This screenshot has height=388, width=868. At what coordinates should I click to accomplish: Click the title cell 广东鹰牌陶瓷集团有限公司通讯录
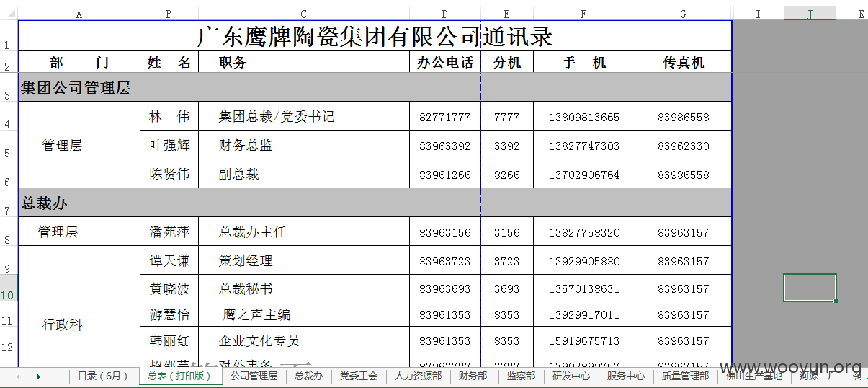point(375,36)
